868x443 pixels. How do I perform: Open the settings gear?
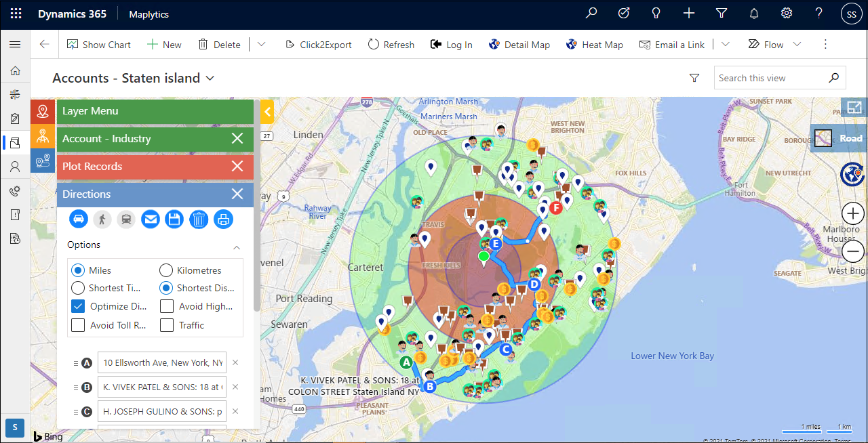click(x=787, y=14)
